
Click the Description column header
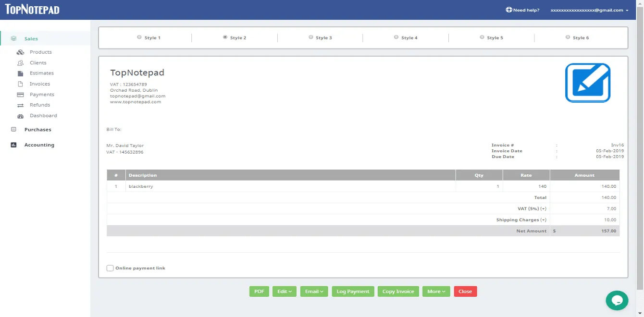290,175
